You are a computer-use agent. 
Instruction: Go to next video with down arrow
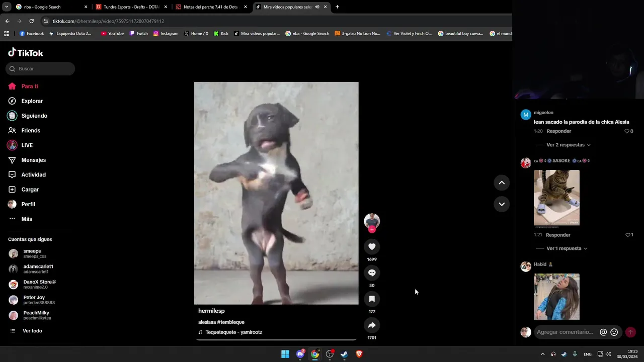pos(502,204)
